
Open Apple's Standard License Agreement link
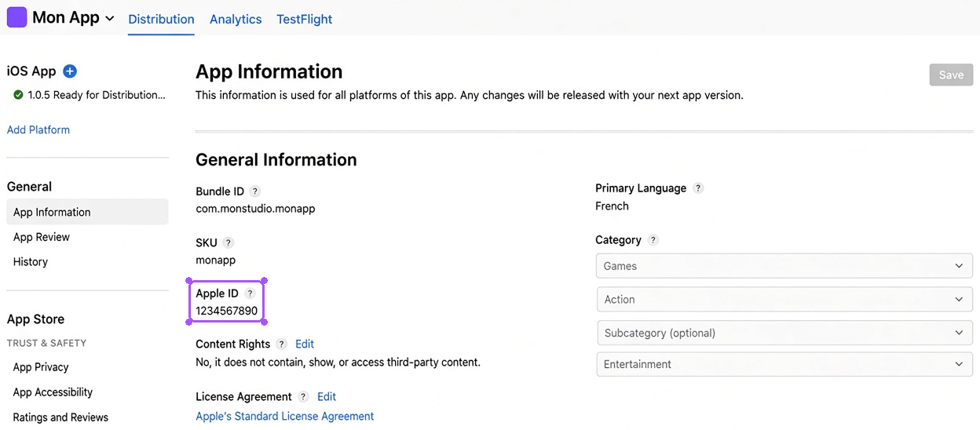pos(285,417)
